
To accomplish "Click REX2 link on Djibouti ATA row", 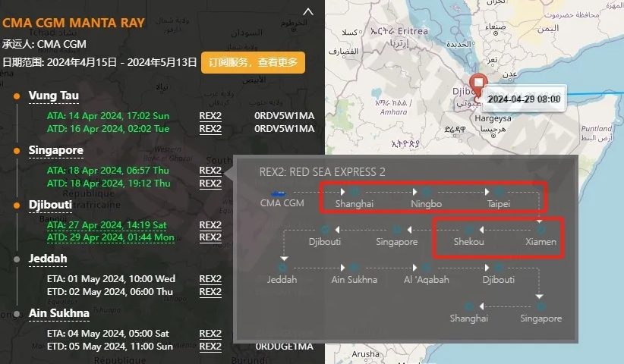I will pos(210,225).
